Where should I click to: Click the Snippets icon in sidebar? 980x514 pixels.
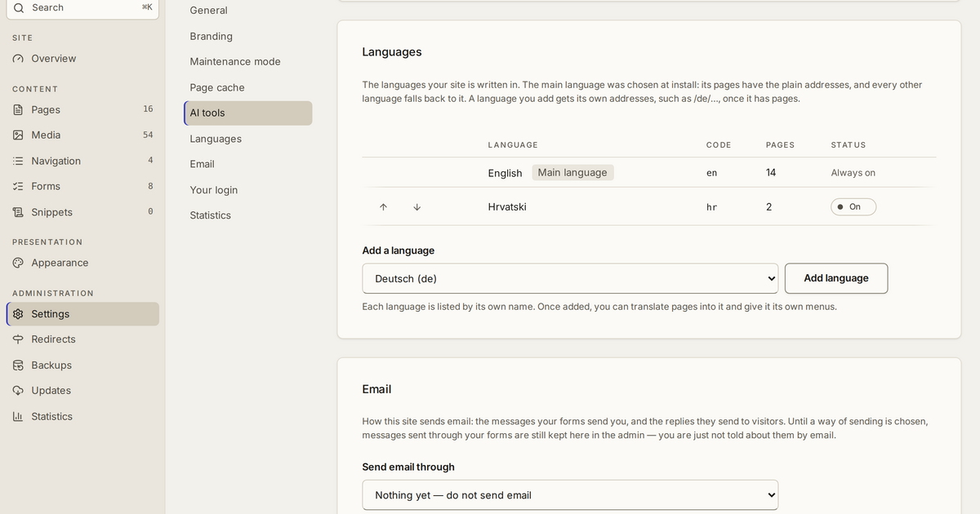18,212
